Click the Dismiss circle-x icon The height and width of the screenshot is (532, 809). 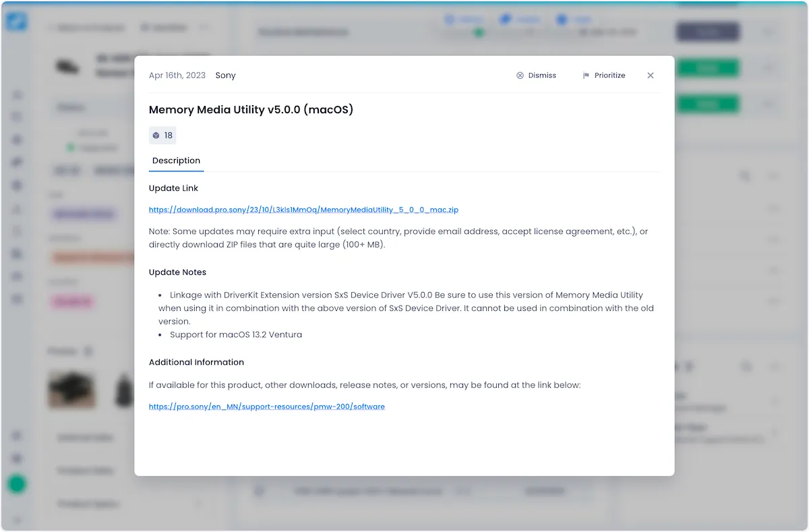pyautogui.click(x=520, y=76)
